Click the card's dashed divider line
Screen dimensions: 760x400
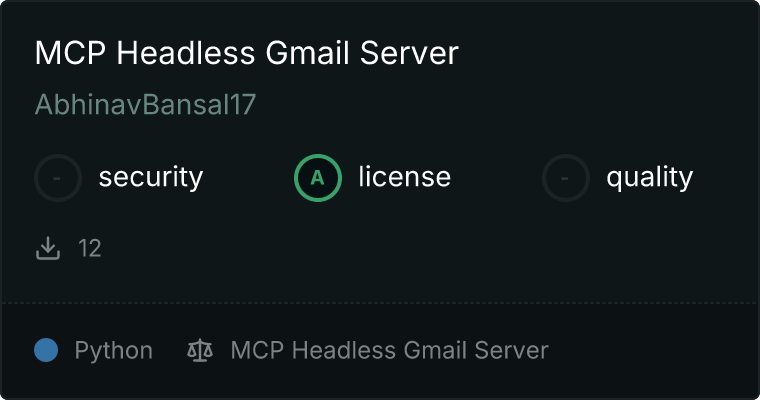380,303
